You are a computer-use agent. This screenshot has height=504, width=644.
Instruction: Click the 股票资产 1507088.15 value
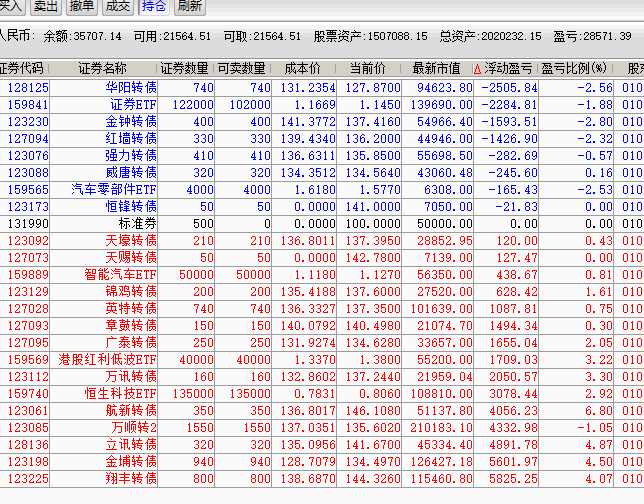point(398,36)
